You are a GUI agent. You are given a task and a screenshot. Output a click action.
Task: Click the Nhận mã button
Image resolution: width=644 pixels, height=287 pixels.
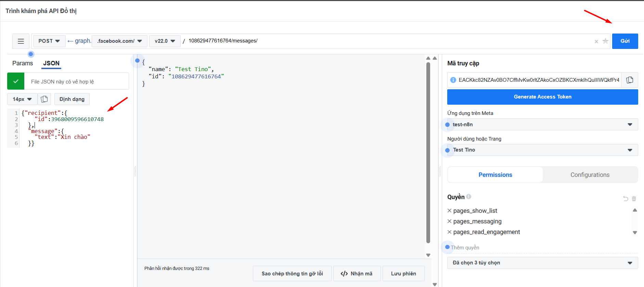(x=357, y=274)
